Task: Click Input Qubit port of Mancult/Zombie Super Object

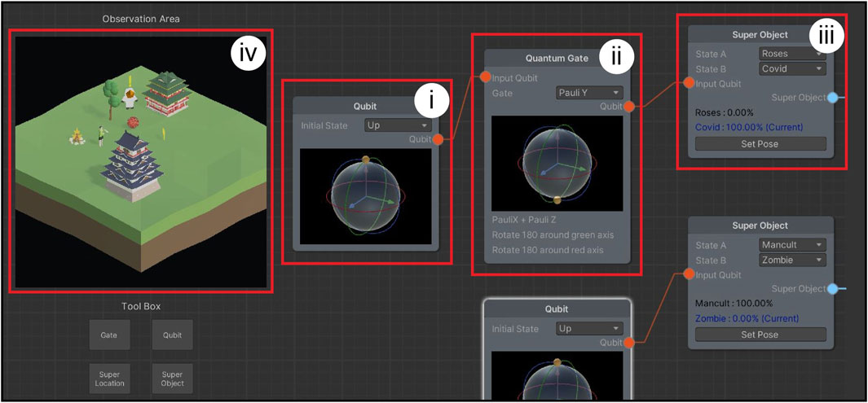Action: 689,274
